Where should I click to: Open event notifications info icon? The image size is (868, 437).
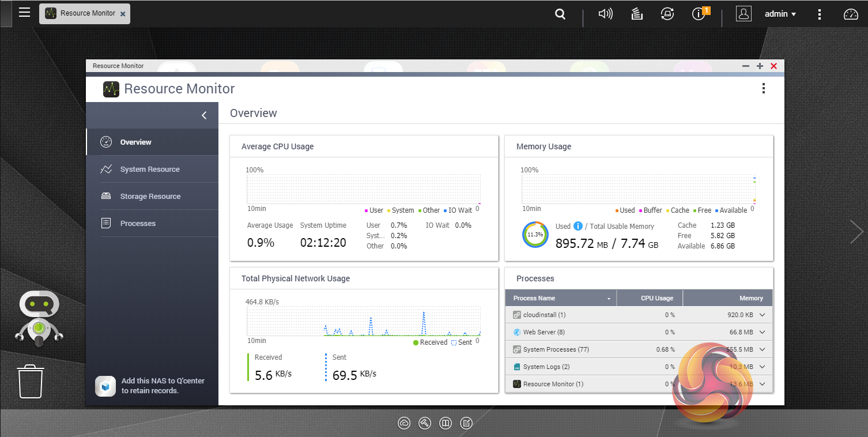[699, 14]
